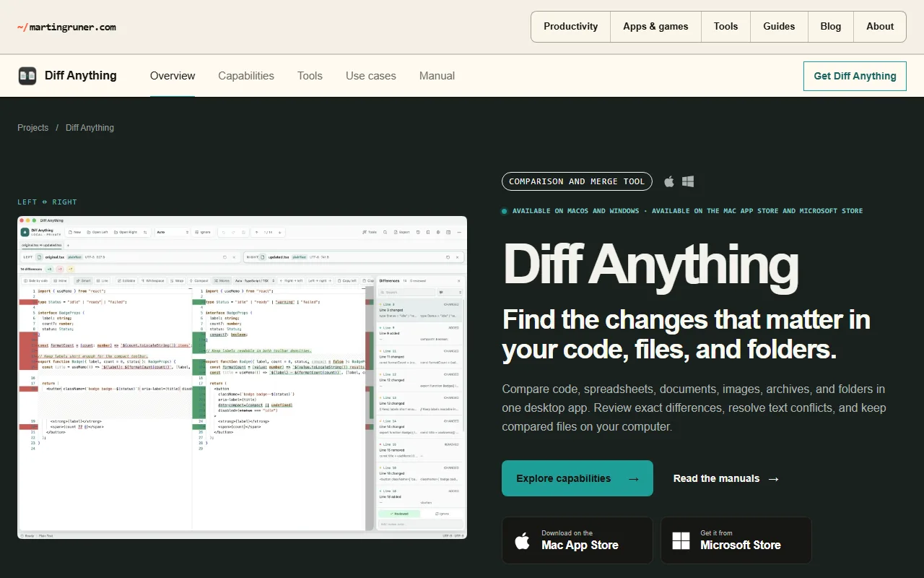Get it from Microsoft Store
This screenshot has height=578, width=924.
tap(736, 540)
